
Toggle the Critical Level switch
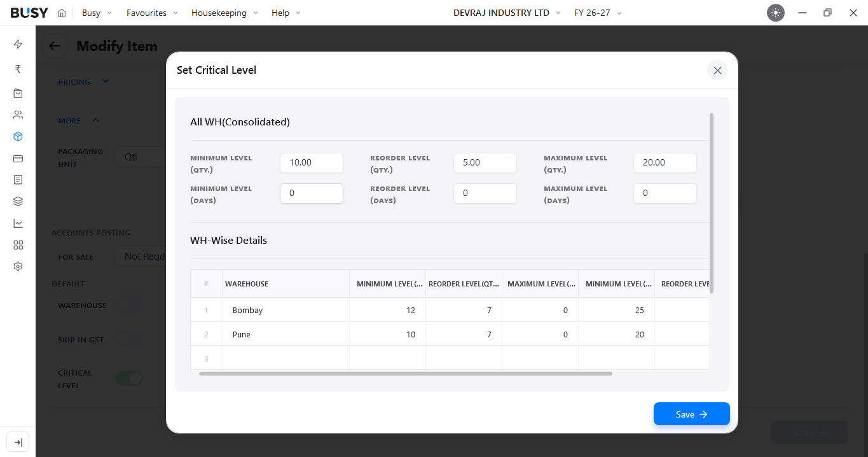pos(129,378)
